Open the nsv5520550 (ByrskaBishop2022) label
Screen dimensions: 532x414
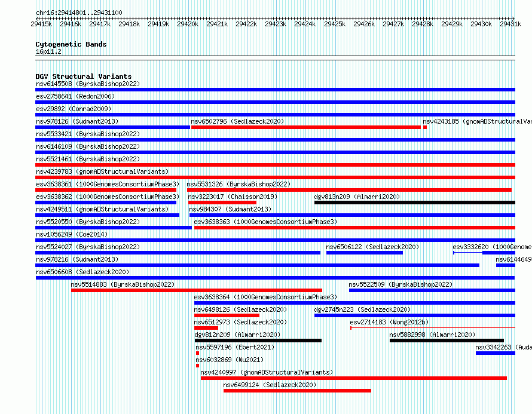(x=88, y=222)
